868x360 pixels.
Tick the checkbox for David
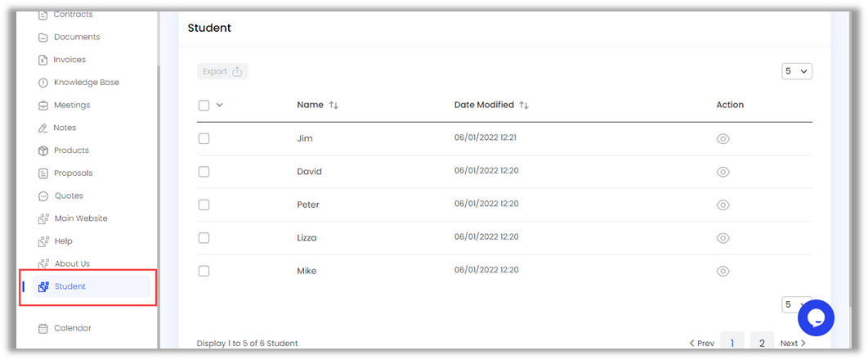tap(204, 172)
